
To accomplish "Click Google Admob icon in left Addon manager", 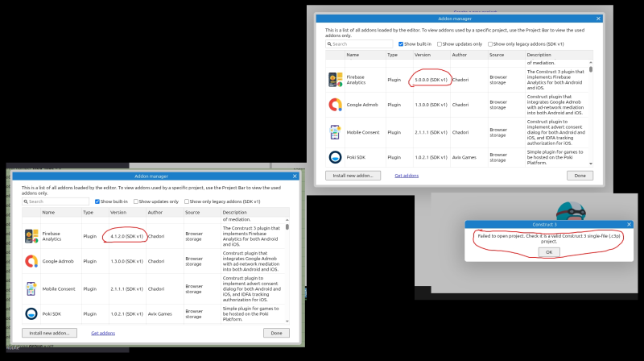I will pyautogui.click(x=31, y=261).
